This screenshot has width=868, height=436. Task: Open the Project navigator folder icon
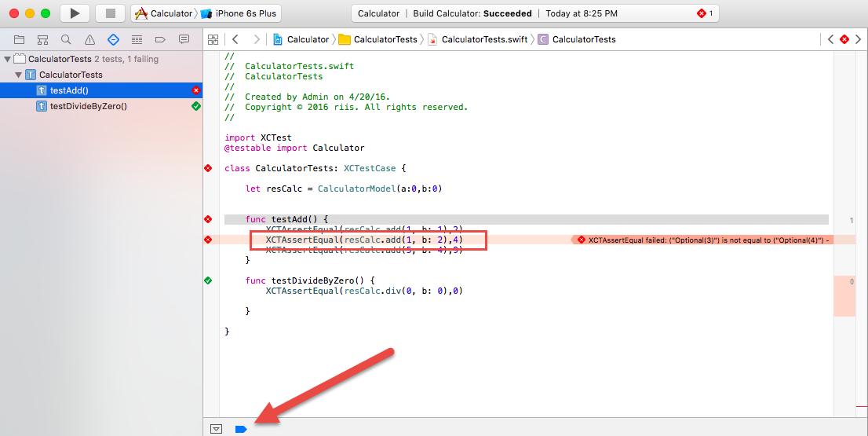(20, 39)
